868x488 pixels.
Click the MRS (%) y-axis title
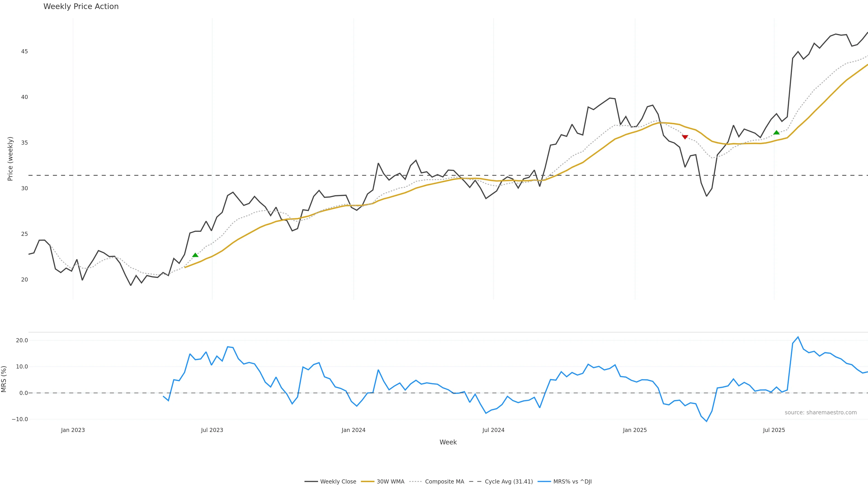point(4,379)
